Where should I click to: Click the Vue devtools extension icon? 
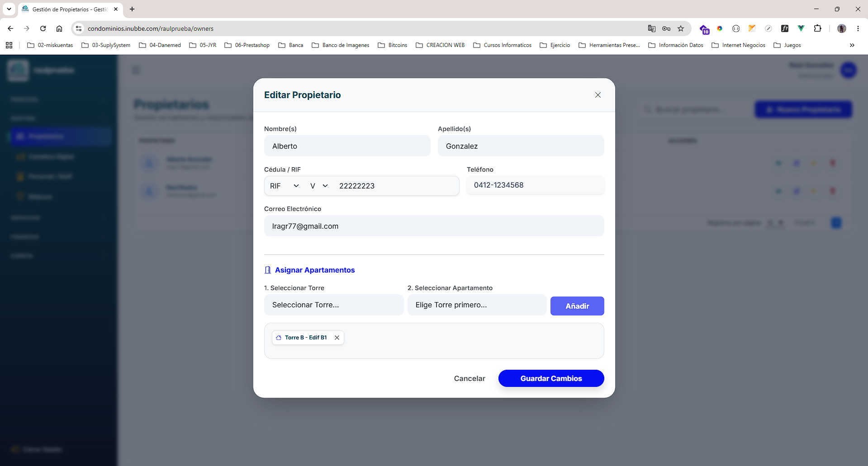[801, 28]
